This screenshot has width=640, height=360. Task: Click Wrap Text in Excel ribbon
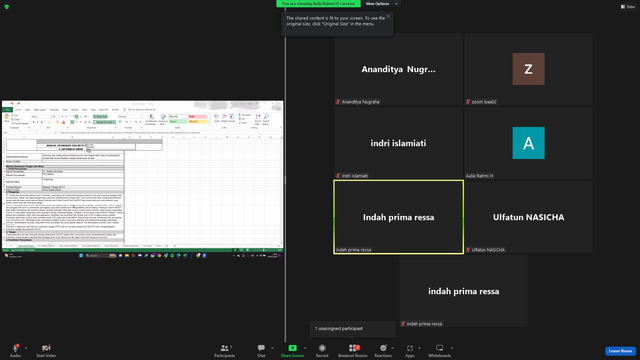coord(100,117)
